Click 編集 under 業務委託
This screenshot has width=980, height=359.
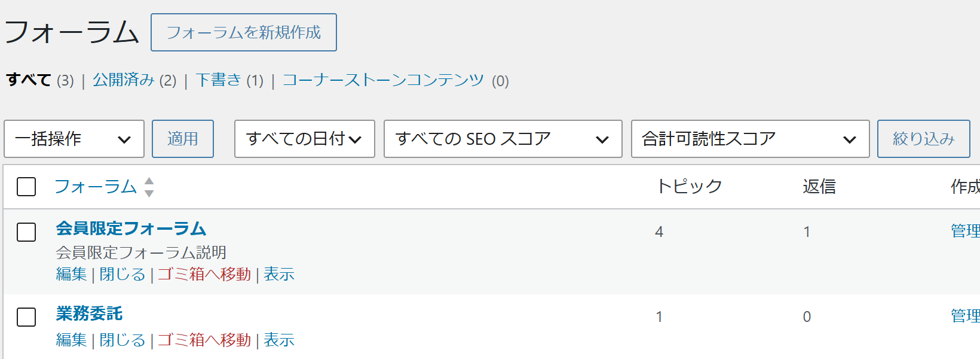tap(71, 340)
